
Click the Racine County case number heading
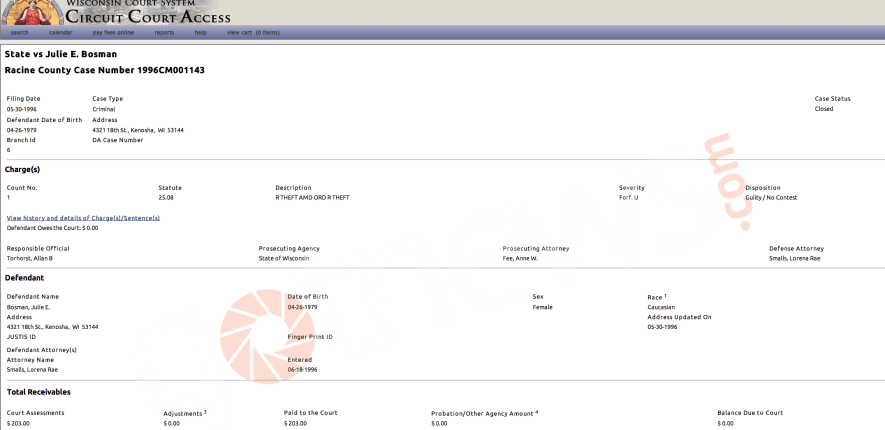click(105, 71)
